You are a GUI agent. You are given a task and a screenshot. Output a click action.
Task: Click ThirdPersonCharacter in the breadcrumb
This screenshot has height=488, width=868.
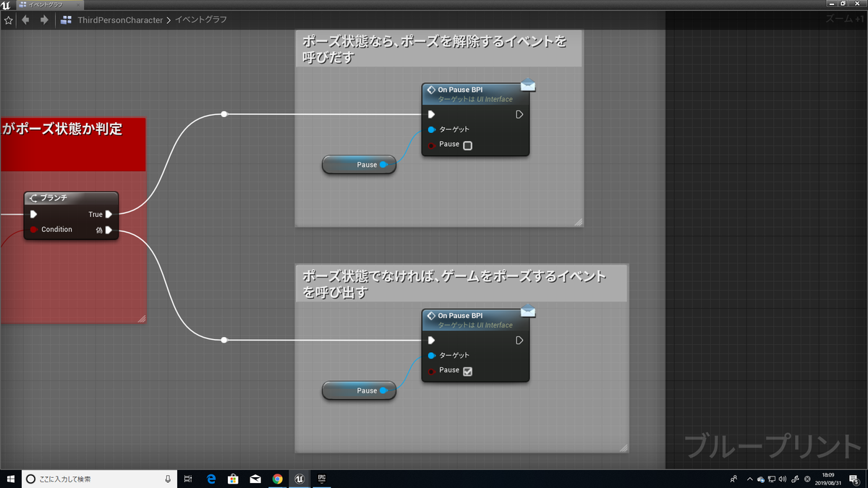120,20
